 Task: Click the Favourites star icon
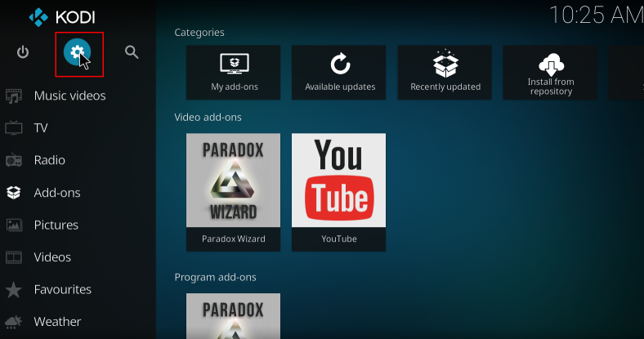tap(14, 290)
